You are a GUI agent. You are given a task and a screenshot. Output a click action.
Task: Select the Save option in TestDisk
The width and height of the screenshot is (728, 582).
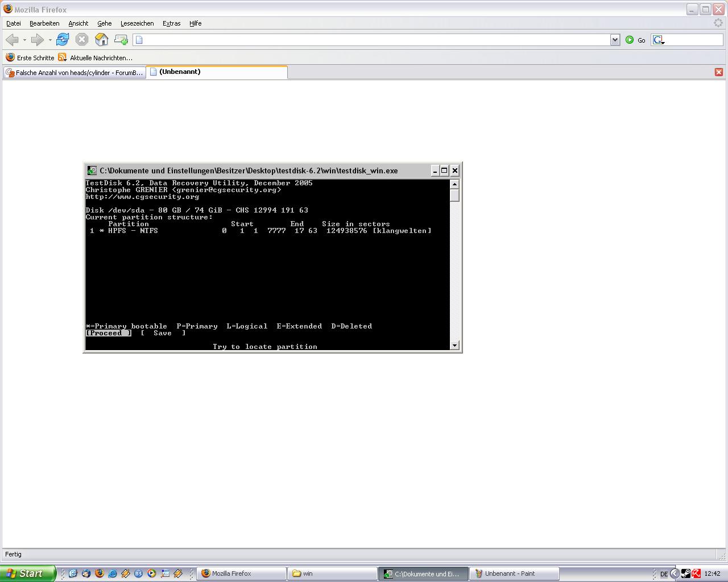(x=163, y=333)
